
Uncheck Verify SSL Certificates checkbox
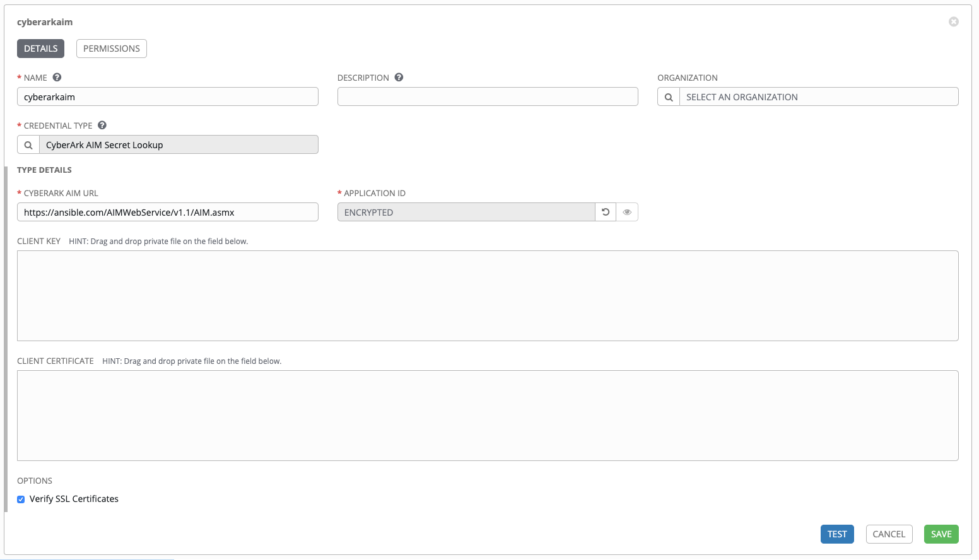pos(21,499)
